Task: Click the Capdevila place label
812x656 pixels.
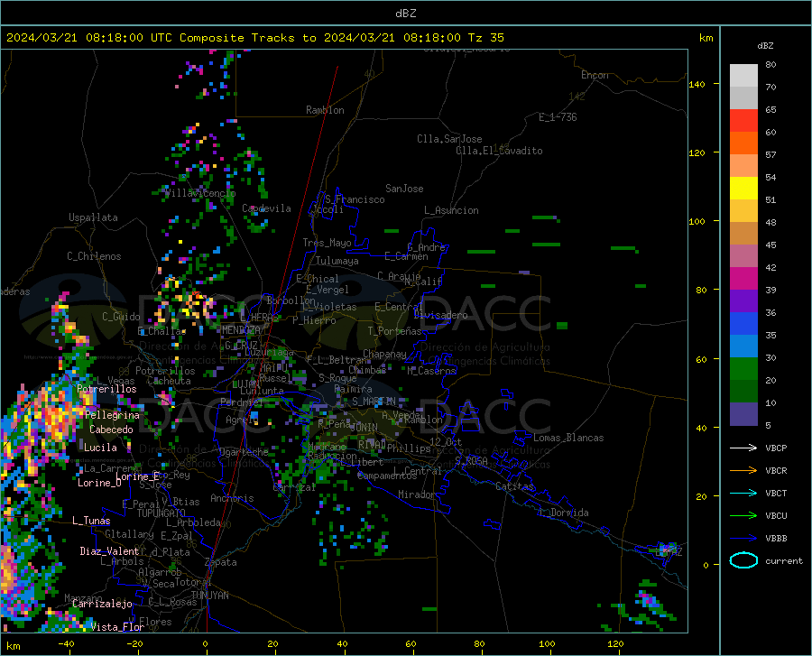Action: (266, 208)
